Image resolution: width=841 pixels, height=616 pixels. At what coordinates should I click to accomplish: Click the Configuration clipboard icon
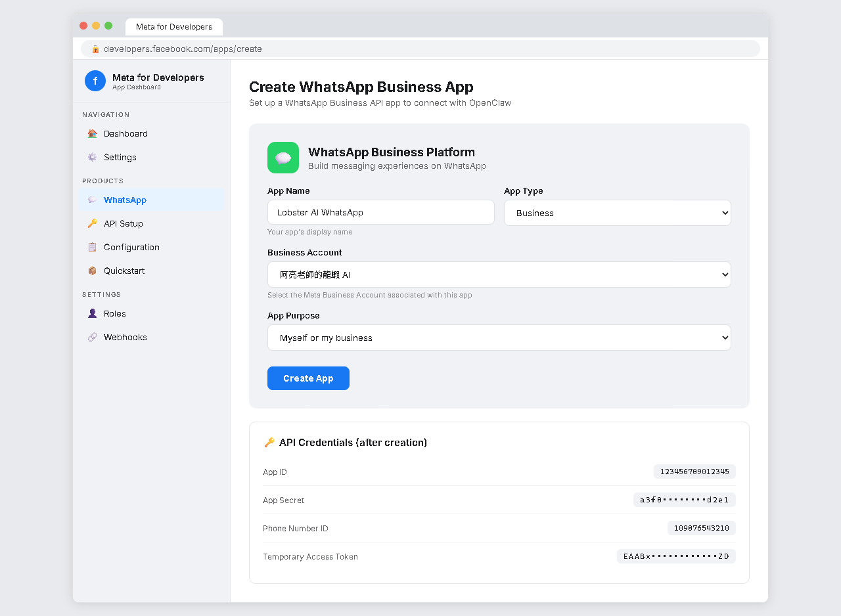coord(92,248)
